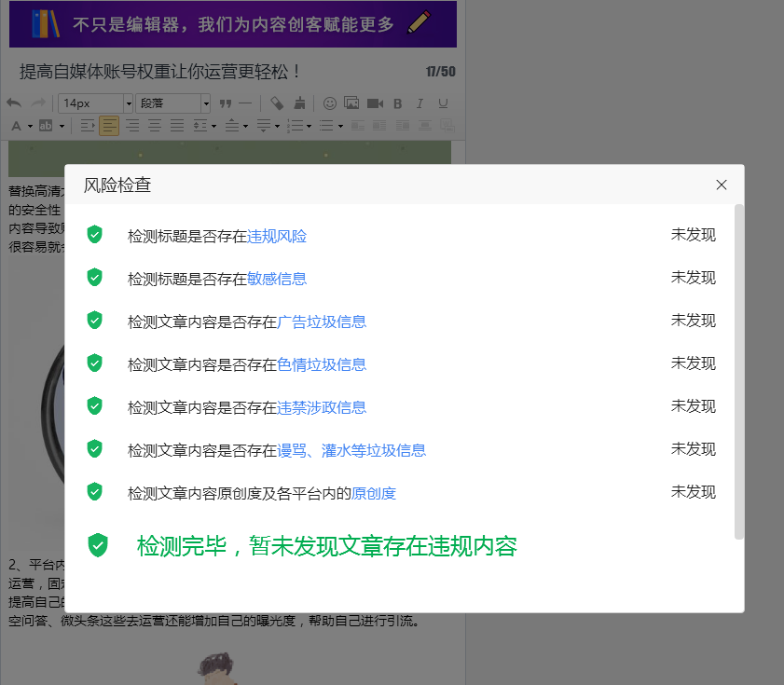Select the ab text highlight color swatch
The image size is (784, 685).
click(x=46, y=125)
